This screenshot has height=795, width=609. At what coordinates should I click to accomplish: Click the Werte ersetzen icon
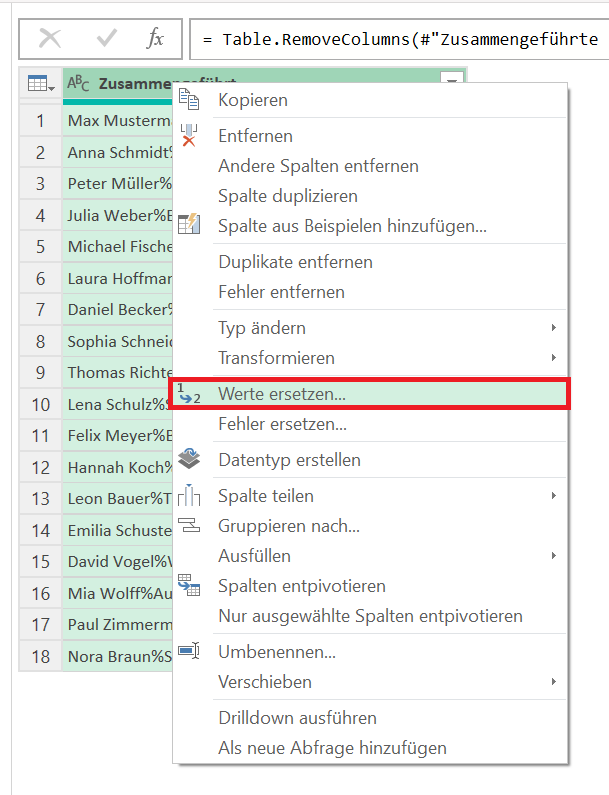[189, 394]
